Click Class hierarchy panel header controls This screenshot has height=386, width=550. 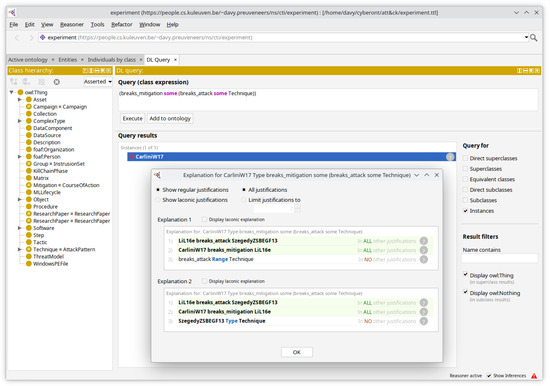click(x=96, y=71)
